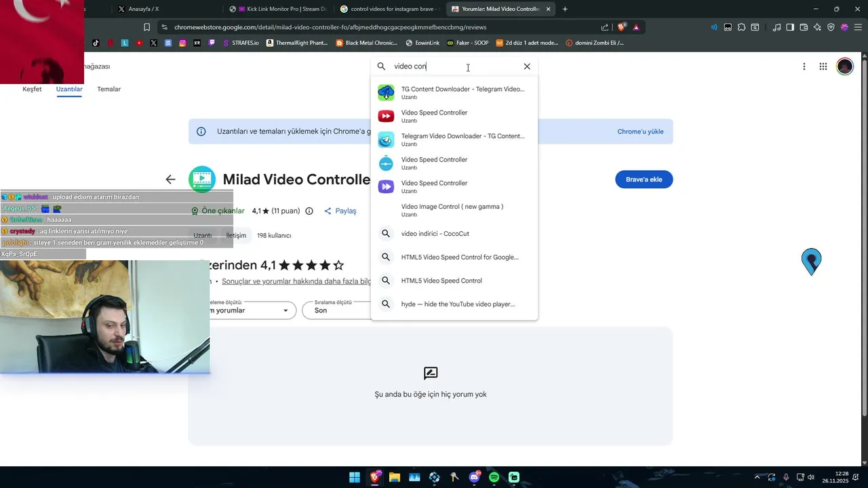Open the clock showing 12:28
Viewport: 868px width, 488px height.
coord(835,477)
